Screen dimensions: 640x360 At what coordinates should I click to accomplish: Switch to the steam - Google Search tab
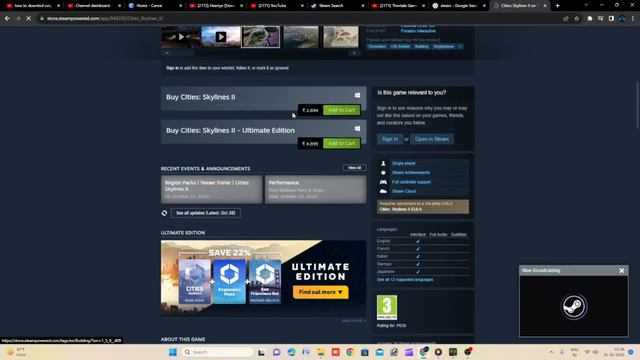coord(457,6)
